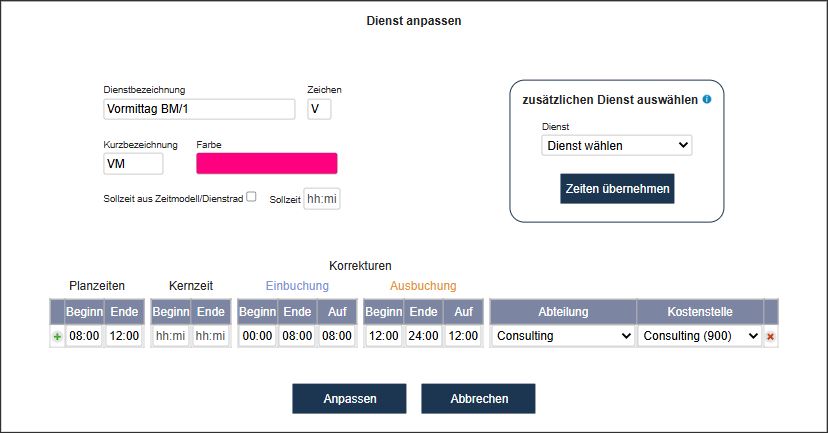
Task: Open the Dienst wählen dropdown
Action: point(617,145)
